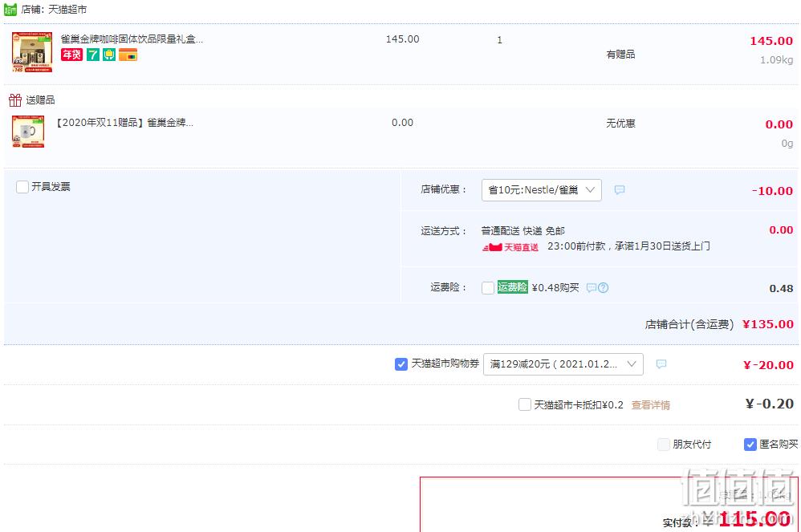
Task: Click the orange credit card badge
Action: coord(128,54)
